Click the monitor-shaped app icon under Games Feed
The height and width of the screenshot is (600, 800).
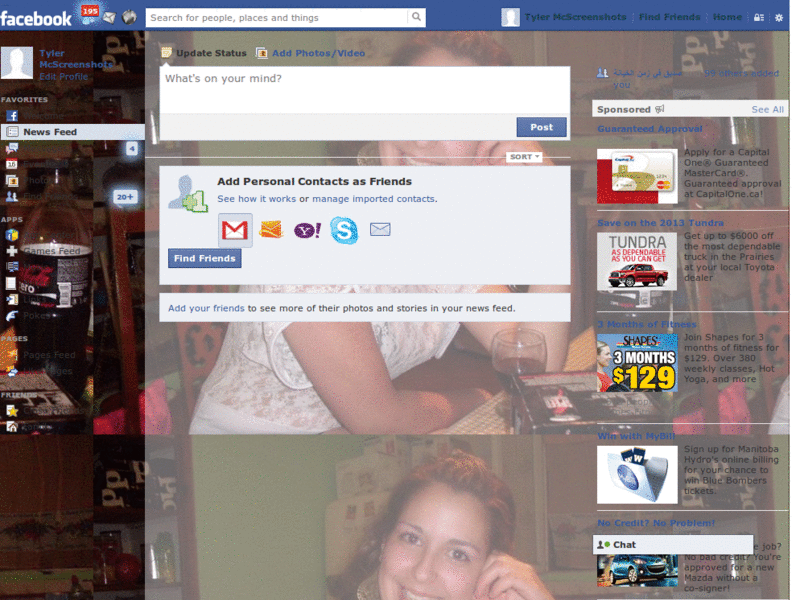[x=12, y=267]
